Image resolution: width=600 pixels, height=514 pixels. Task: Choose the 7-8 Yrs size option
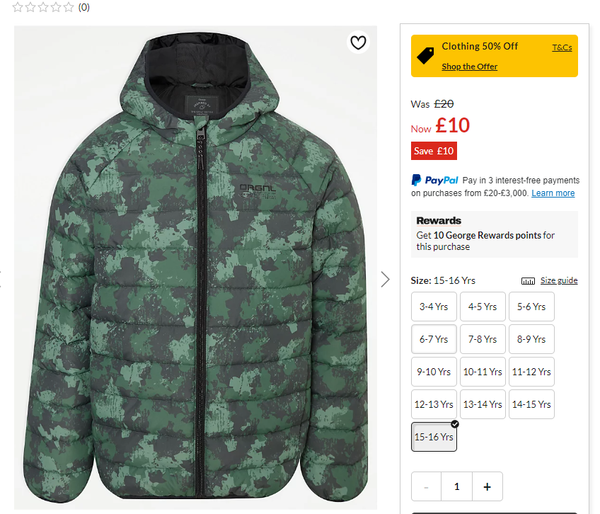point(482,339)
